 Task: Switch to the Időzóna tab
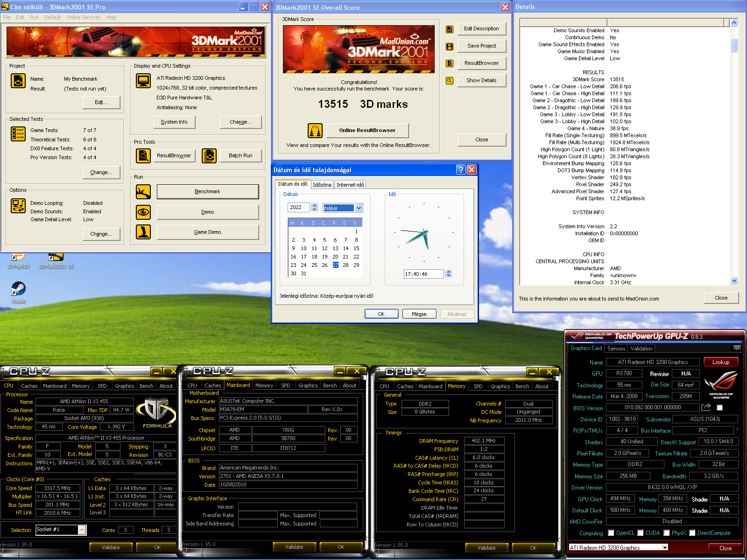coord(322,185)
